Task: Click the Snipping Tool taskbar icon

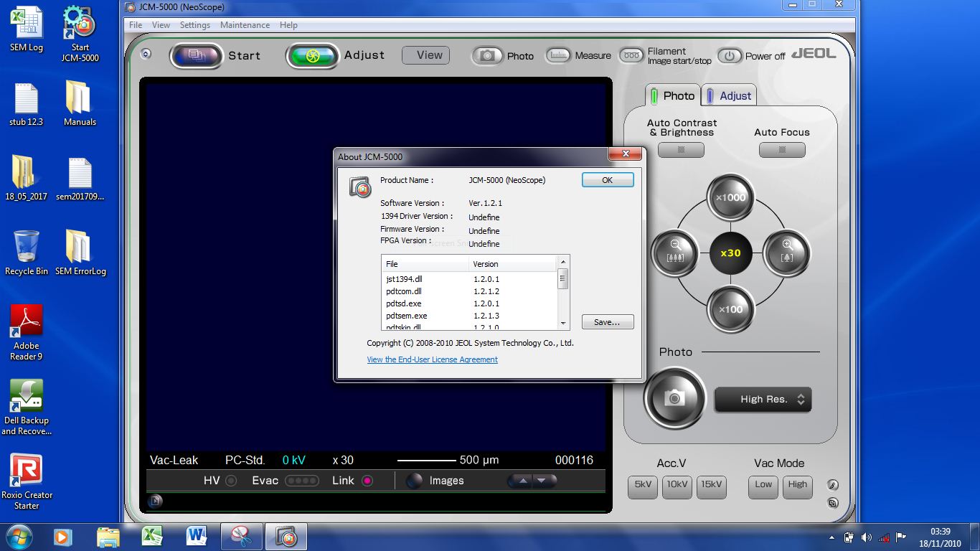Action: point(242,536)
